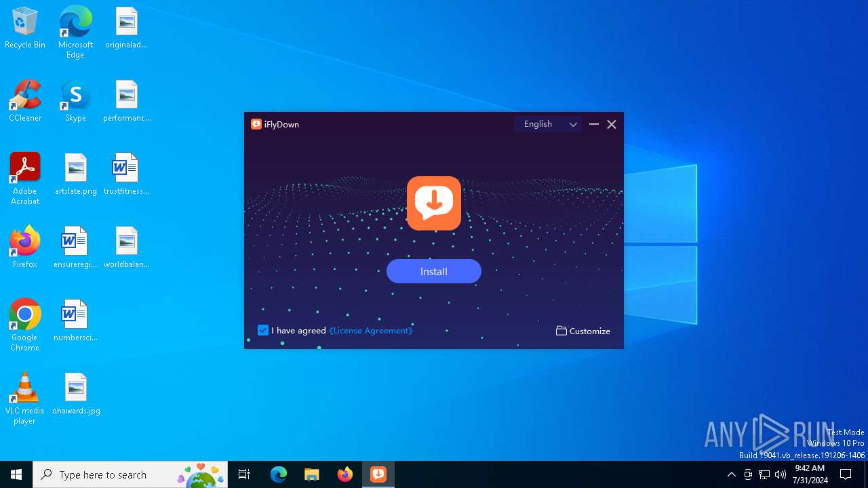
Task: Expand the English language dropdown
Action: tap(548, 124)
